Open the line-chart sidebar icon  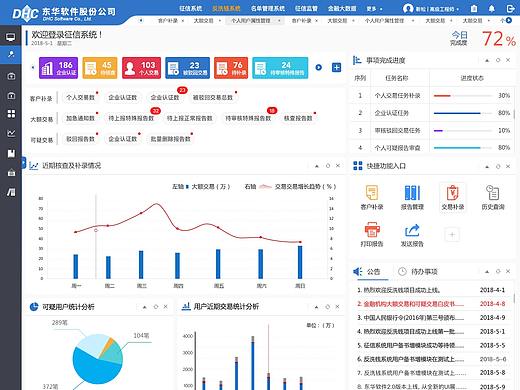pyautogui.click(x=11, y=133)
